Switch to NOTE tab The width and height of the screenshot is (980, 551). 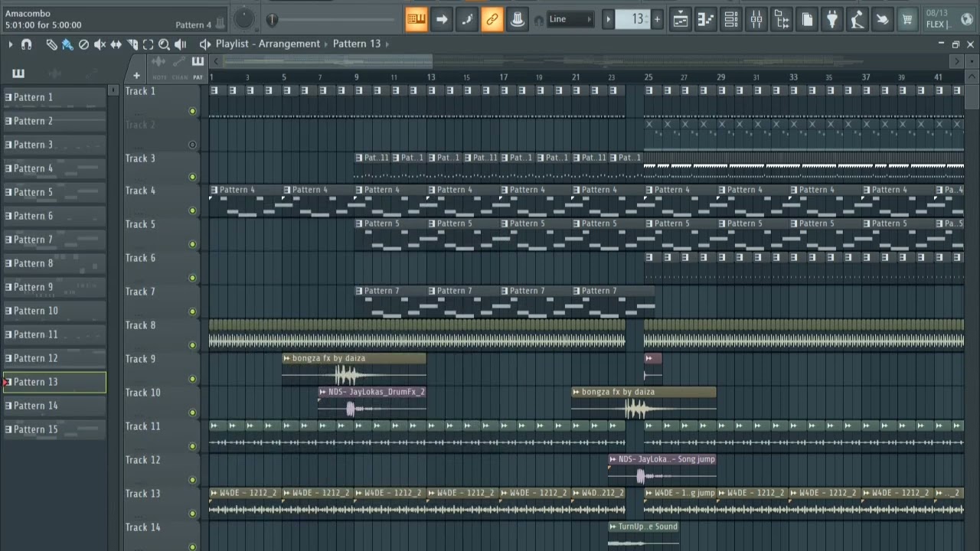tap(159, 77)
